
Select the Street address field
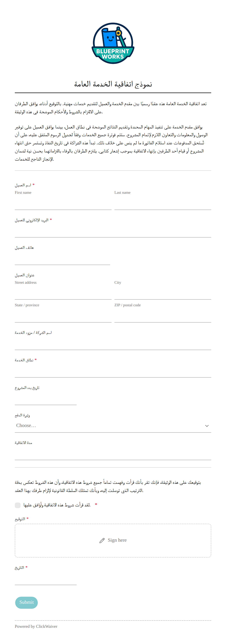click(x=63, y=293)
